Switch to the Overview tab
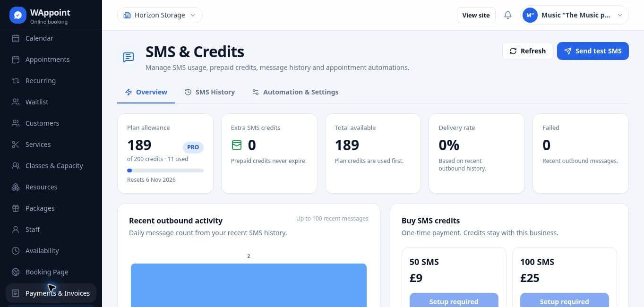 point(146,92)
